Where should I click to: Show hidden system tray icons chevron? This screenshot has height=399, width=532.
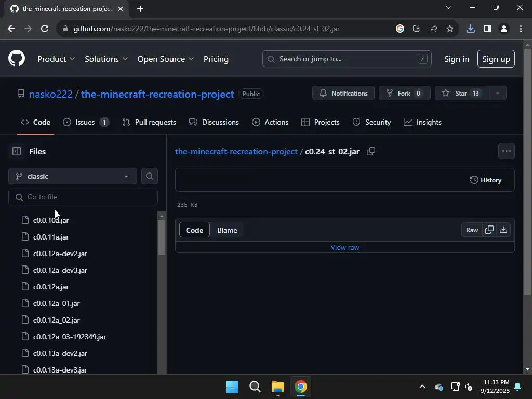pos(422,387)
